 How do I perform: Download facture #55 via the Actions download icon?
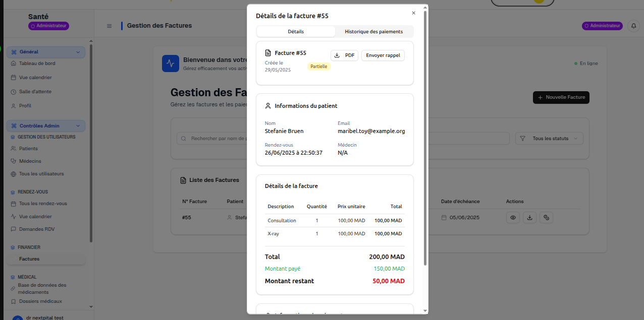(529, 217)
